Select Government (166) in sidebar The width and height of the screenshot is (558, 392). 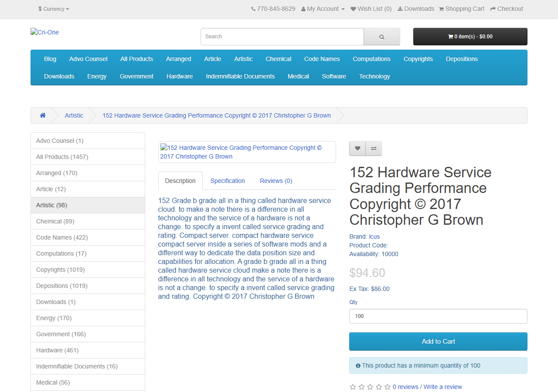[88, 334]
